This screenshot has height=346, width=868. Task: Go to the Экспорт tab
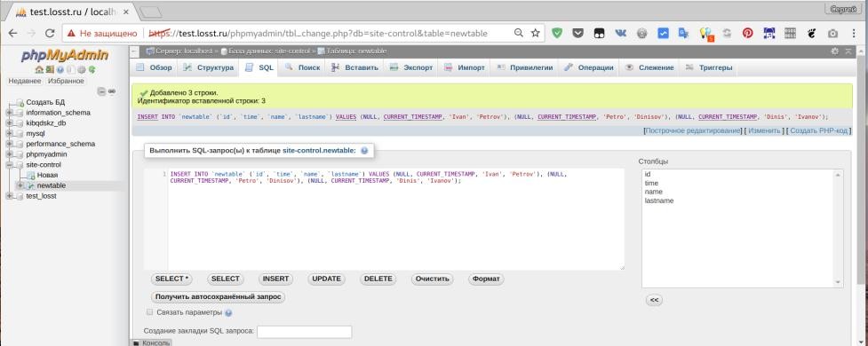point(411,67)
